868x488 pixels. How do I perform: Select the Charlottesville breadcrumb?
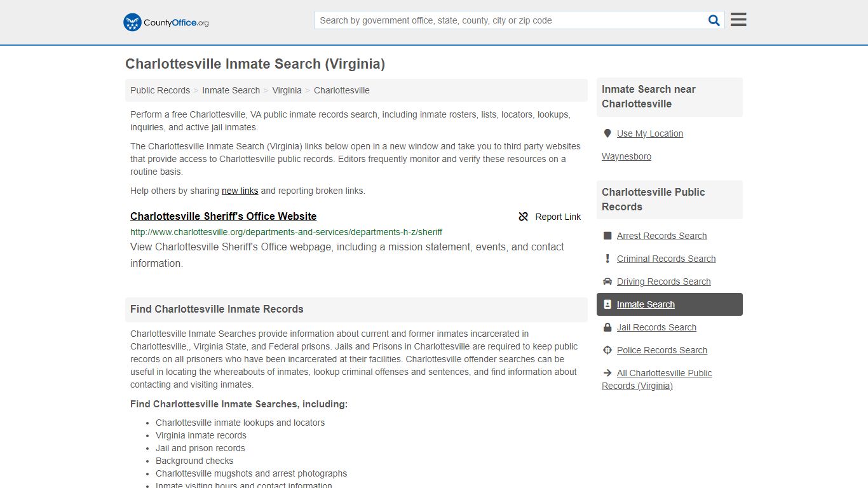(341, 90)
